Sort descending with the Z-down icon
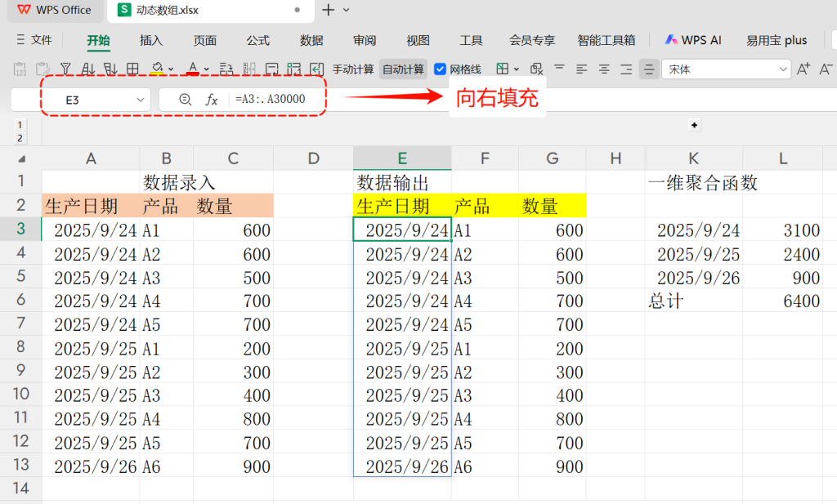837x504 pixels. 110,69
